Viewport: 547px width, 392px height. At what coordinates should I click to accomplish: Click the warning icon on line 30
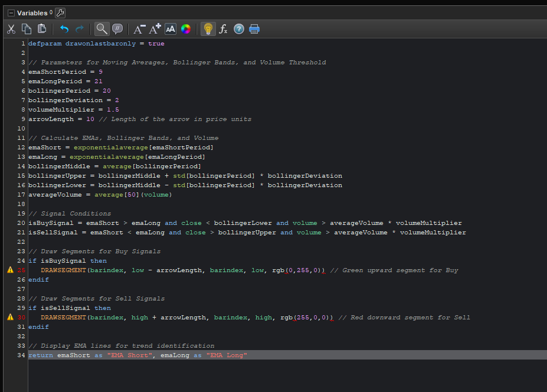click(x=10, y=317)
